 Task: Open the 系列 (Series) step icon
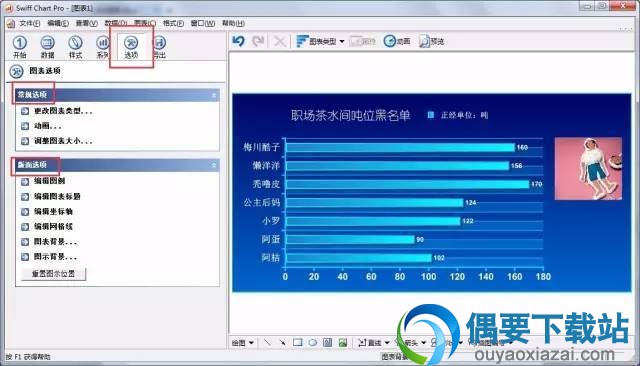pyautogui.click(x=102, y=47)
